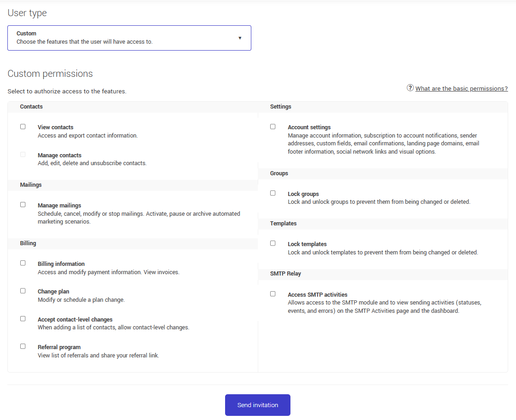The image size is (516, 420).
Task: Click the Templates section header
Action: tap(283, 223)
